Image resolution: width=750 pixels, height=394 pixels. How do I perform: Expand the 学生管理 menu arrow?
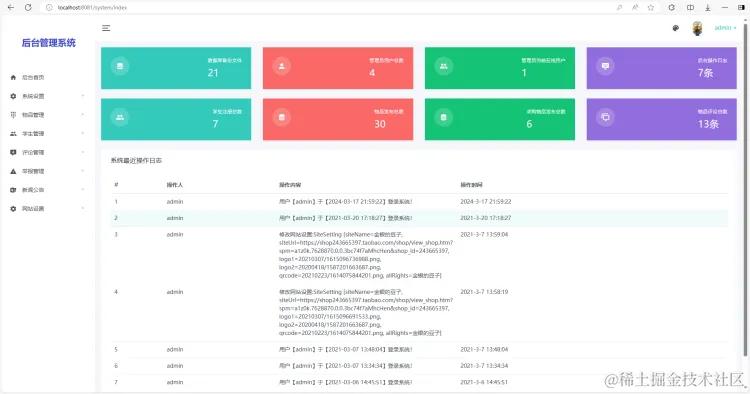pos(83,133)
